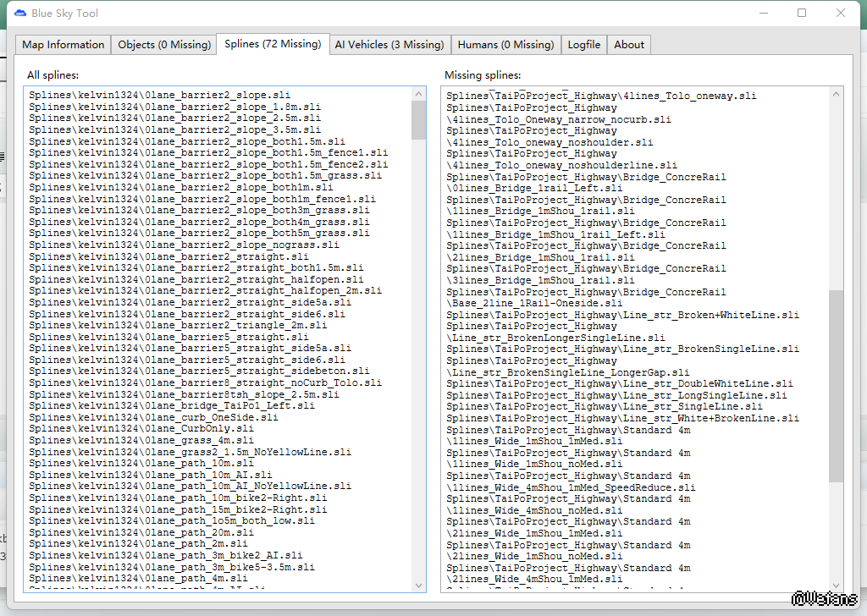Open the Map Information tab

click(64, 45)
